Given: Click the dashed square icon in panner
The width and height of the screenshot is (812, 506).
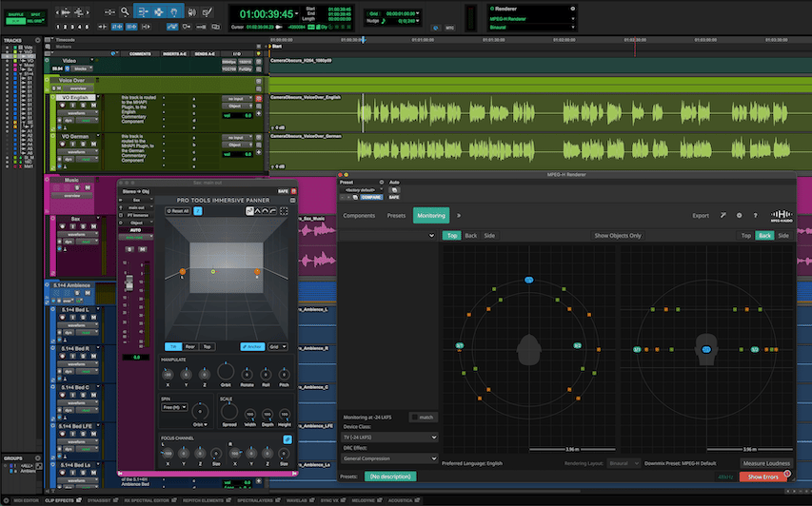Looking at the screenshot, I should [x=284, y=211].
